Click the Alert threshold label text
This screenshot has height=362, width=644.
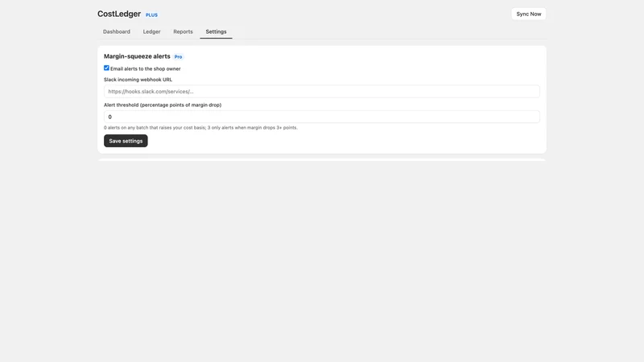163,105
